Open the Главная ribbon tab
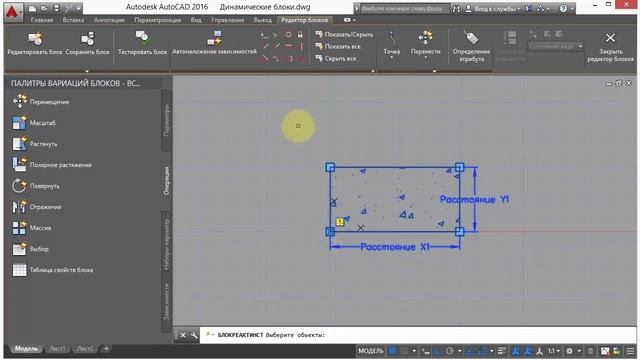This screenshot has width=640, height=360. [42, 20]
